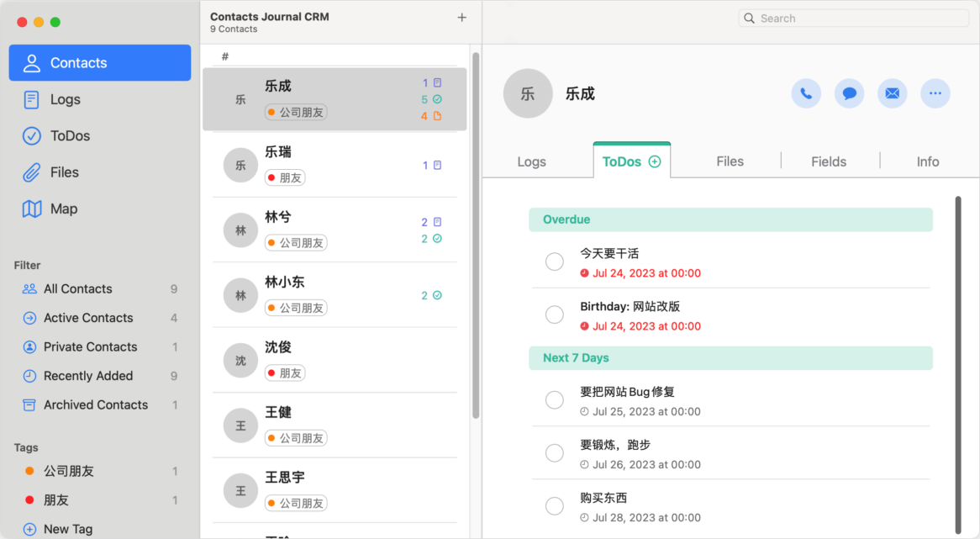Open the Info tab
Image resolution: width=980 pixels, height=539 pixels.
pyautogui.click(x=928, y=161)
